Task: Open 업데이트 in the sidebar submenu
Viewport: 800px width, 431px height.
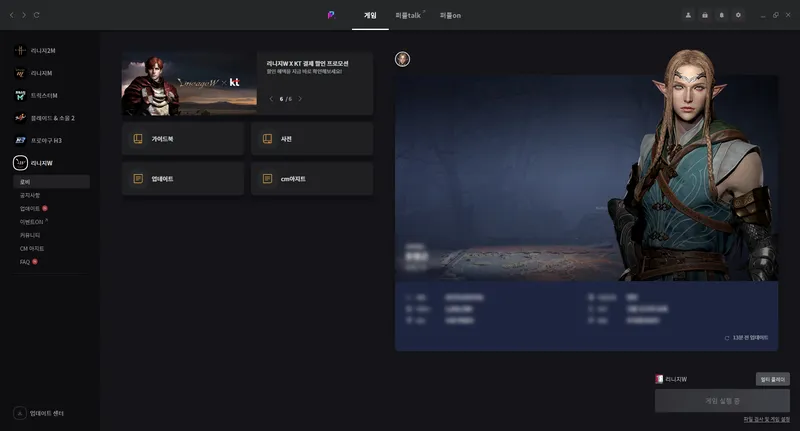Action: coord(30,209)
